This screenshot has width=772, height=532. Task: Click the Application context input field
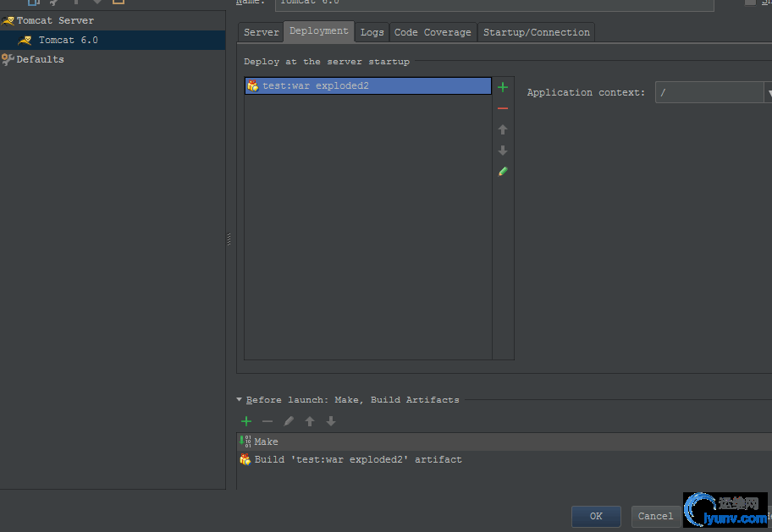[709, 92]
